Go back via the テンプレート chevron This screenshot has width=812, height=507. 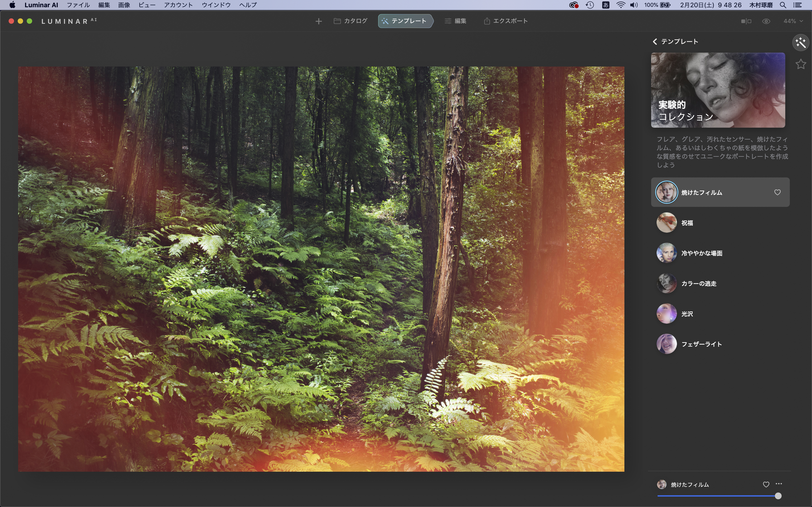(655, 42)
